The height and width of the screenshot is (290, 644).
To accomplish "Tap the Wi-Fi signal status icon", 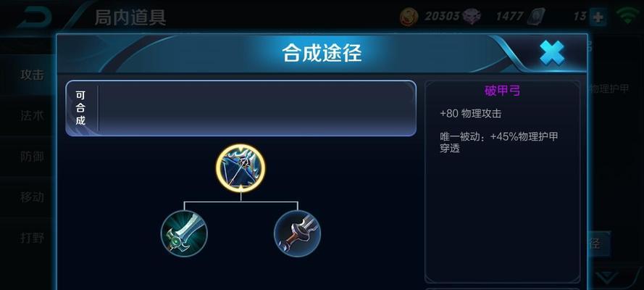I will (x=629, y=17).
